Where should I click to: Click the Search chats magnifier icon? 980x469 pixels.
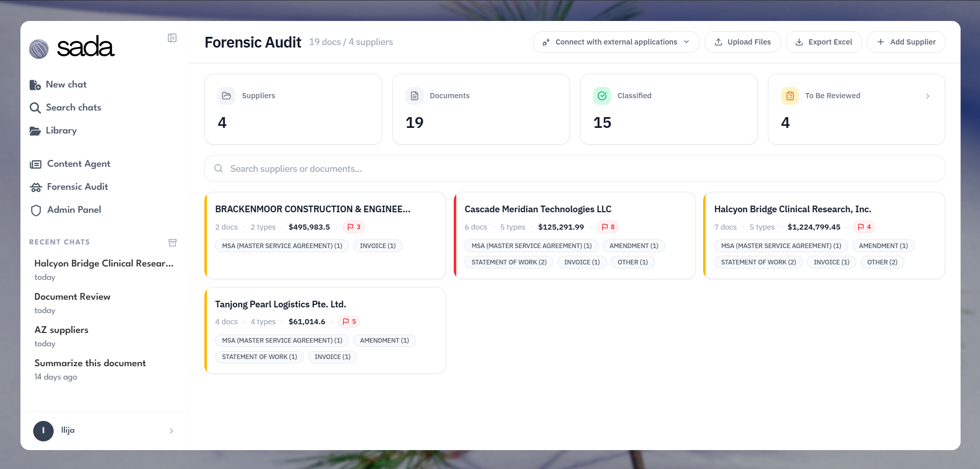(x=35, y=108)
